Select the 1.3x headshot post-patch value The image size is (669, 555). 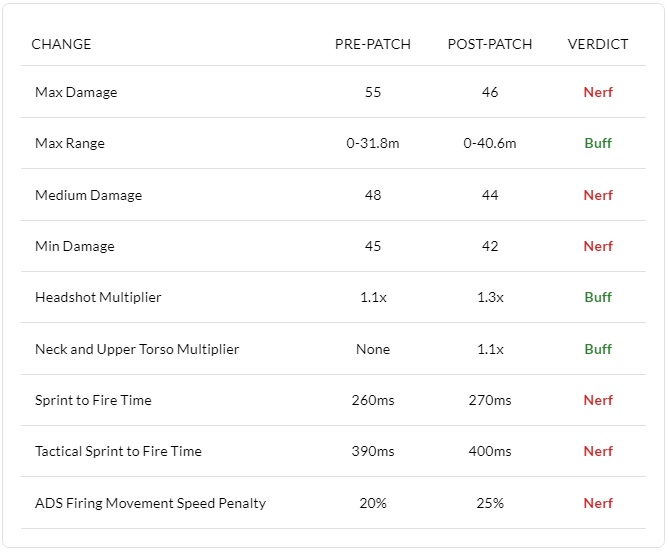click(x=490, y=297)
